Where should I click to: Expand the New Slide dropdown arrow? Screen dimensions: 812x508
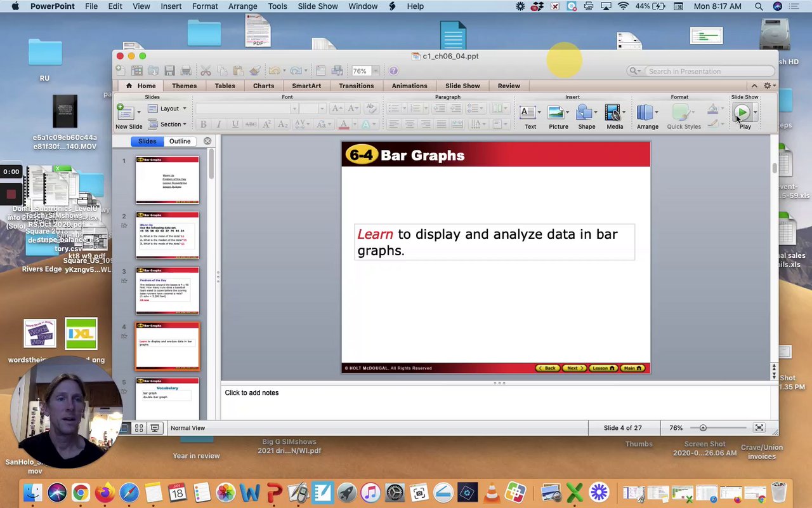click(138, 112)
